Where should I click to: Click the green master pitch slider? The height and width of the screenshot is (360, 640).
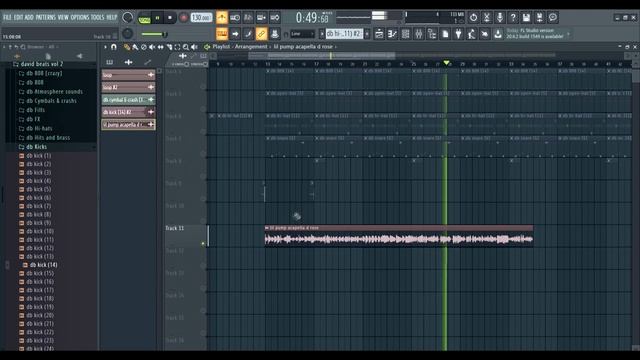point(154,34)
